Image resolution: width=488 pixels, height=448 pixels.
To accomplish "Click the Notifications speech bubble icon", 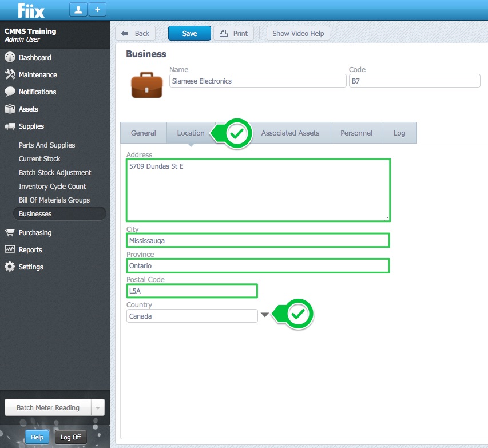I will click(x=10, y=92).
